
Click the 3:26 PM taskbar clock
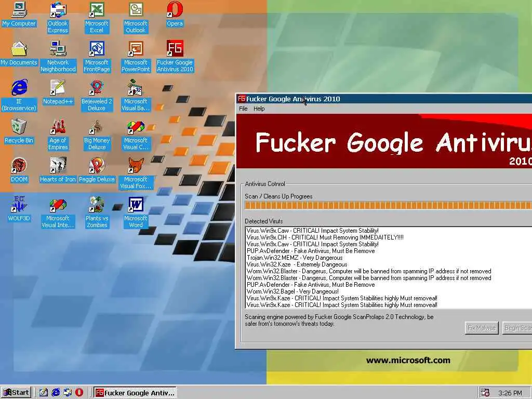(x=510, y=393)
